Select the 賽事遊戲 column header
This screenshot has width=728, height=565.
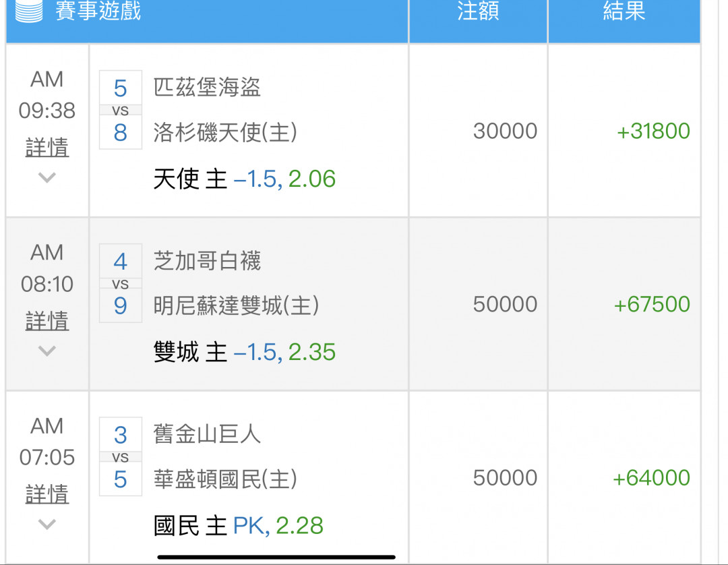(98, 10)
